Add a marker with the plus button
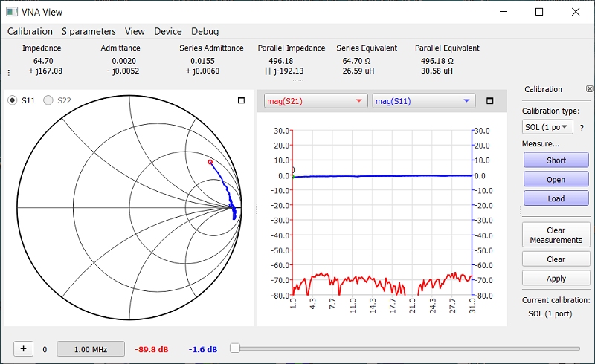Viewport: 595px width, 364px height. (23, 348)
